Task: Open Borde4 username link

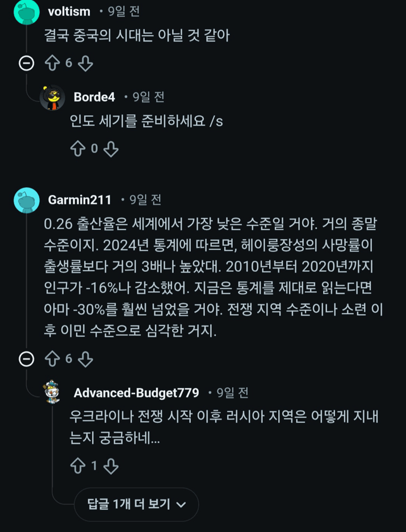Action: coord(94,98)
